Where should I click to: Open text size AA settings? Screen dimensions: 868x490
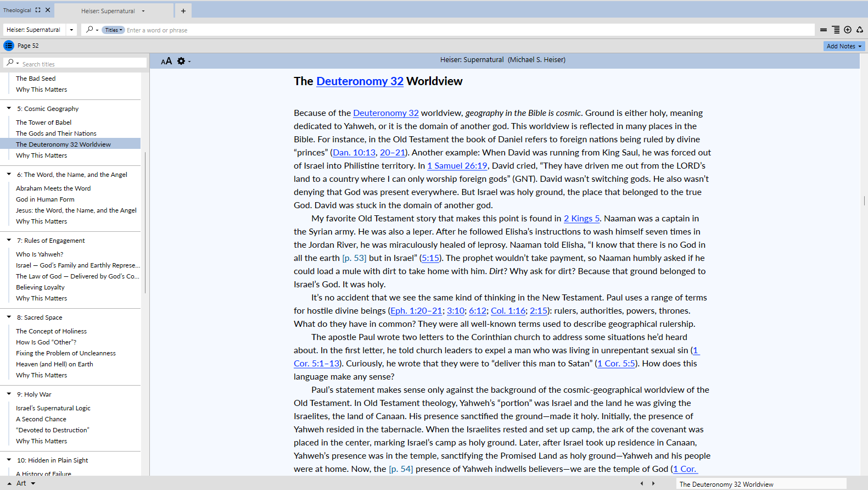tap(166, 61)
